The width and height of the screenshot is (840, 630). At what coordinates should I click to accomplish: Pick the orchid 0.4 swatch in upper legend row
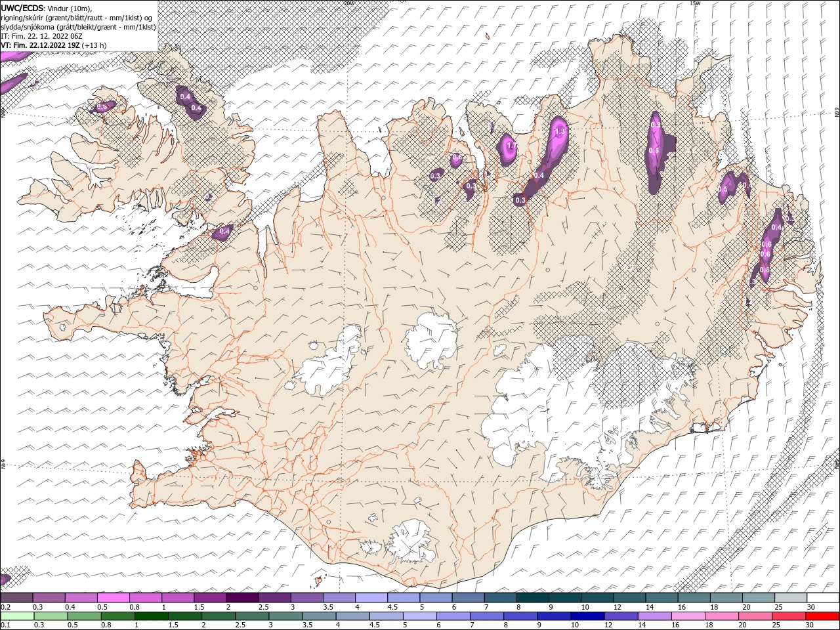tap(81, 598)
